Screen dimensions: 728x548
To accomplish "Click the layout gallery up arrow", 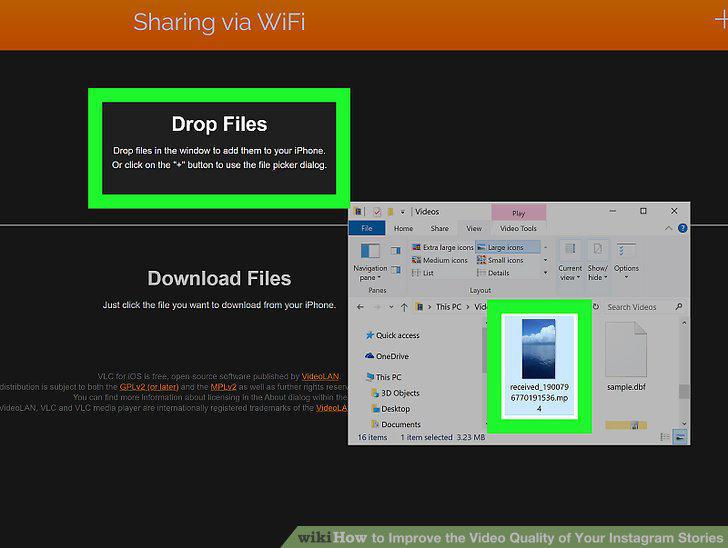I will 546,248.
